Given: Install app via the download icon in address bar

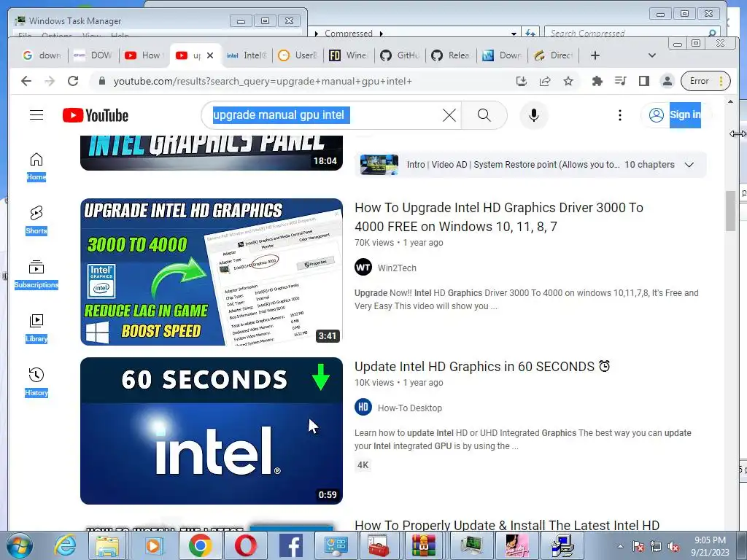Looking at the screenshot, I should pyautogui.click(x=521, y=82).
